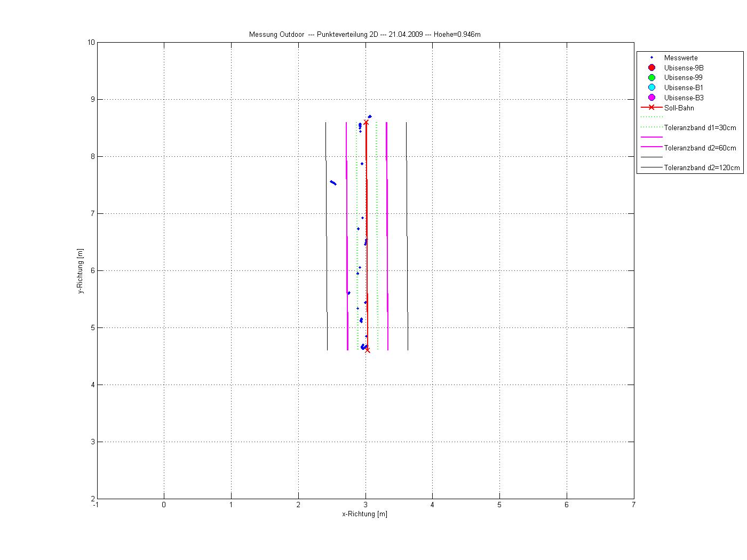Click the outlier blue point cluster left of bands
Viewport: 747px width, 560px height.
332,182
